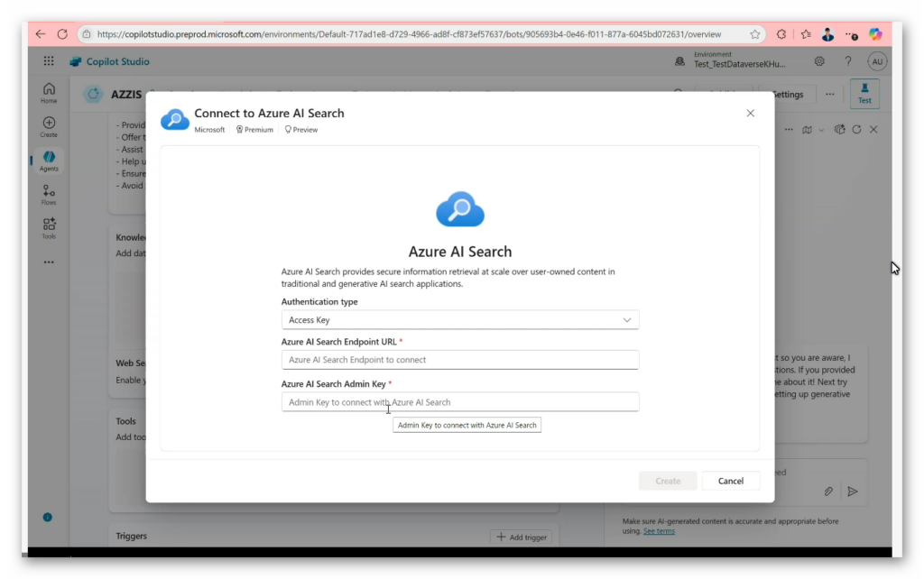This screenshot has width=924, height=579.
Task: Go to Home in the left sidebar
Action: (49, 93)
